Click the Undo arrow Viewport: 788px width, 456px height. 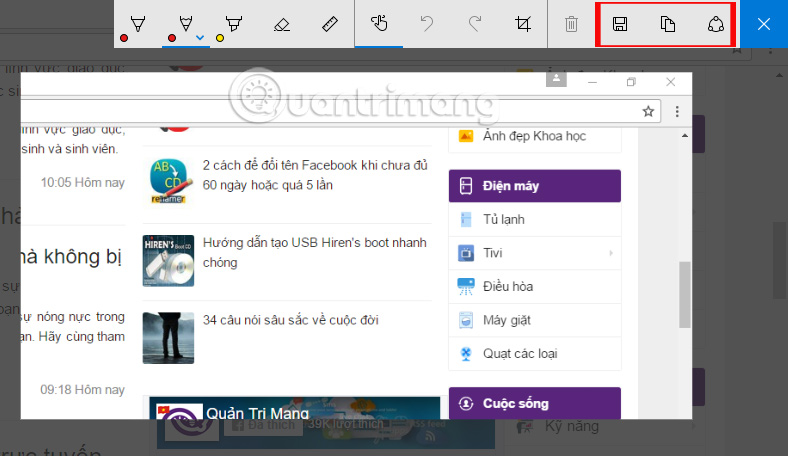(427, 24)
